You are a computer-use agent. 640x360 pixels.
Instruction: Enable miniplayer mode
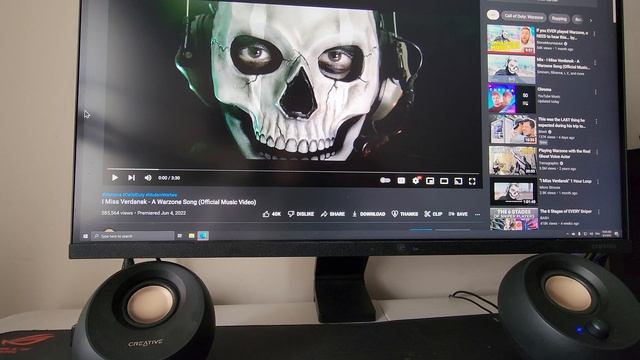(430, 181)
